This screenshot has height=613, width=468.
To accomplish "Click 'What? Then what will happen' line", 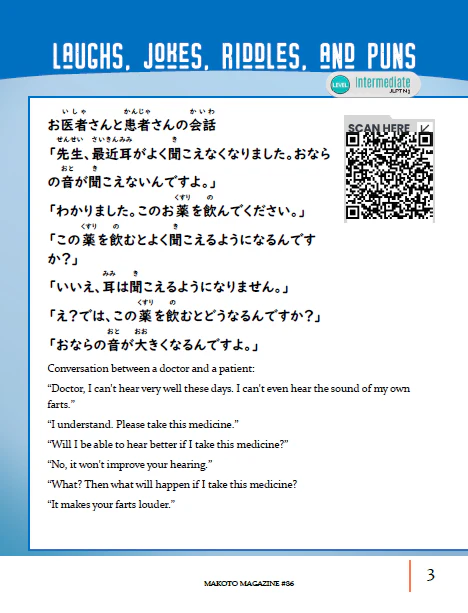I will point(172,485).
